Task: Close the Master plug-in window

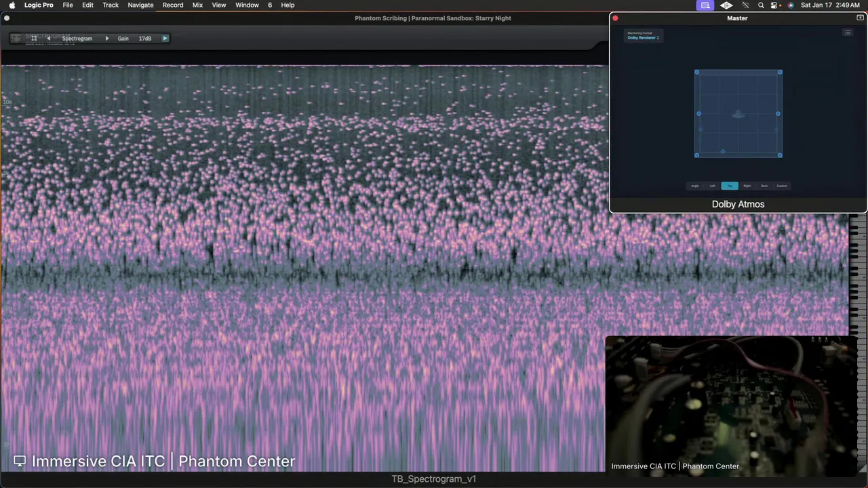Action: click(x=615, y=18)
